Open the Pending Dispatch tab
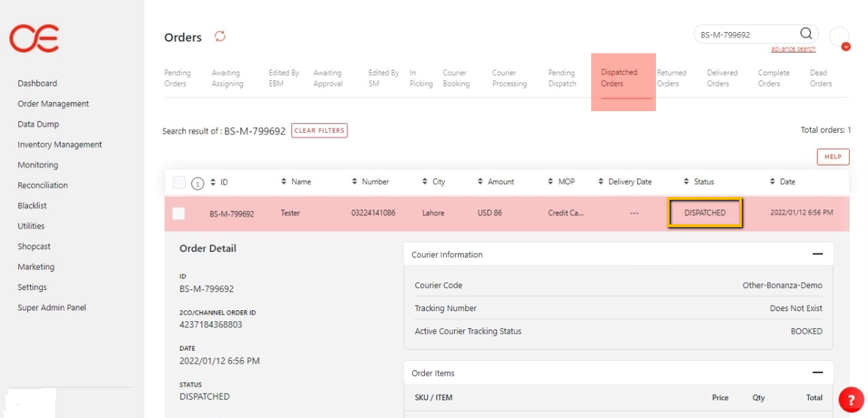The width and height of the screenshot is (868, 418). (x=562, y=78)
